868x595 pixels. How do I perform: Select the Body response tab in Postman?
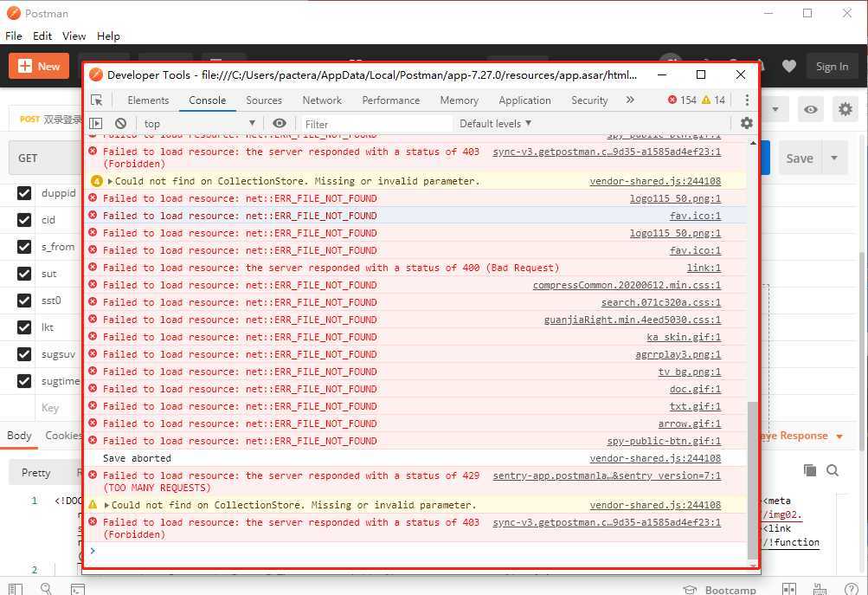(19, 436)
